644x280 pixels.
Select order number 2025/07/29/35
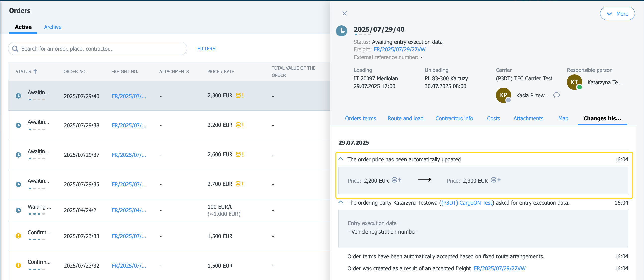coord(82,184)
